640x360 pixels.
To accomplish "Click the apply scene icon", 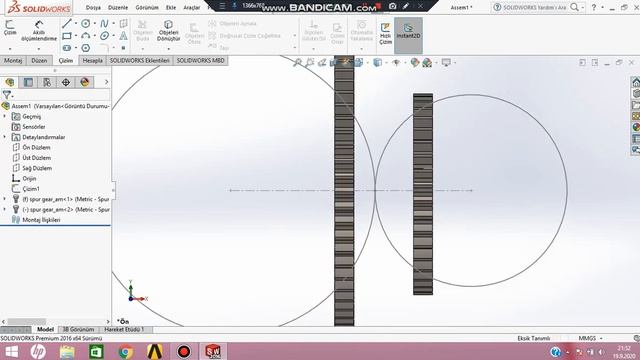I will (x=427, y=62).
